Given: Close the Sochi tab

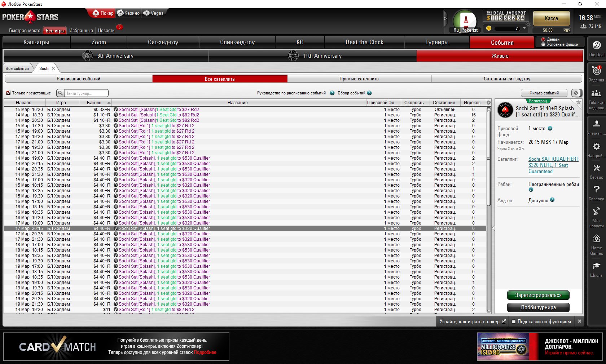Looking at the screenshot, I should pos(53,68).
